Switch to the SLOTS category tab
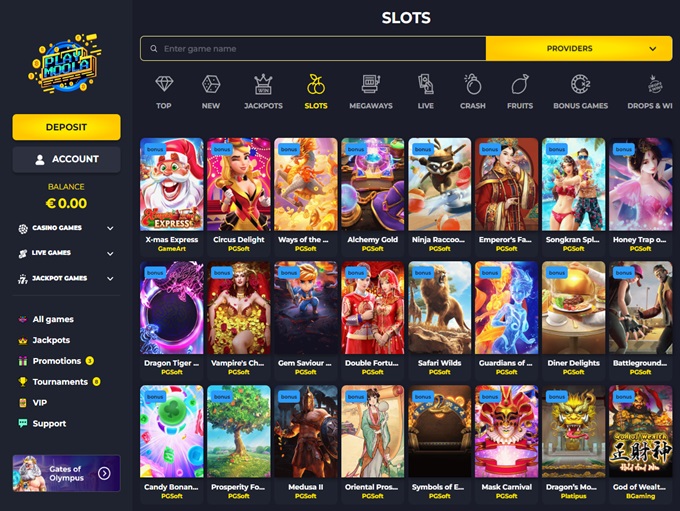This screenshot has height=511, width=680. click(316, 92)
